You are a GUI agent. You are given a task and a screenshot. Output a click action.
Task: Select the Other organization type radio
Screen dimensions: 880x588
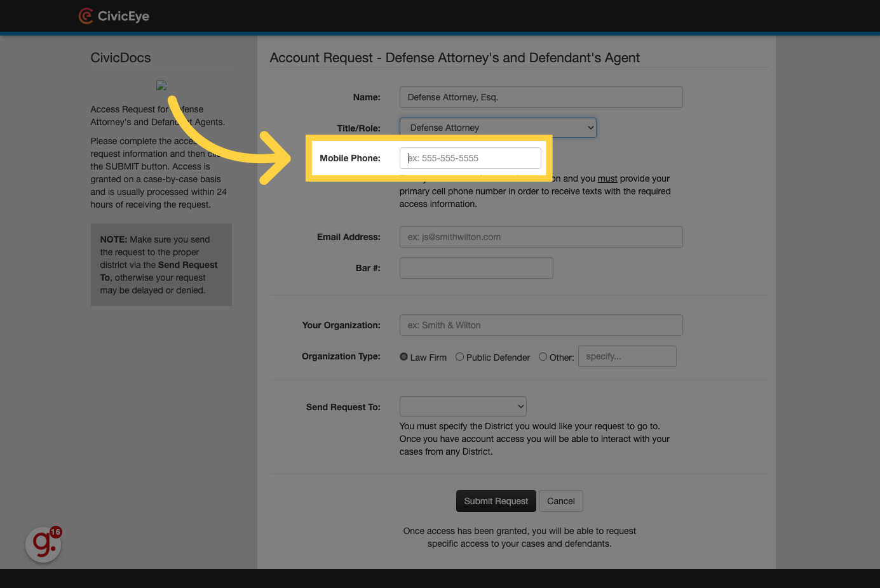tap(543, 357)
